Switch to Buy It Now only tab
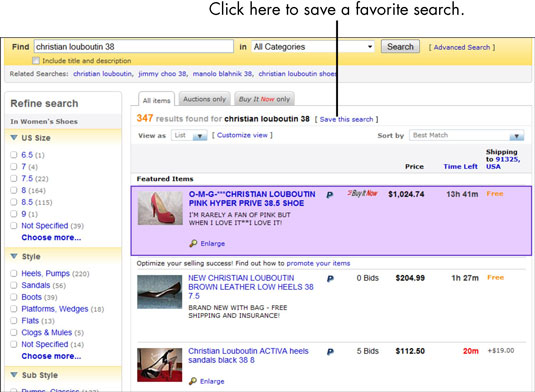Viewport: 535px width, 392px height. point(264,99)
